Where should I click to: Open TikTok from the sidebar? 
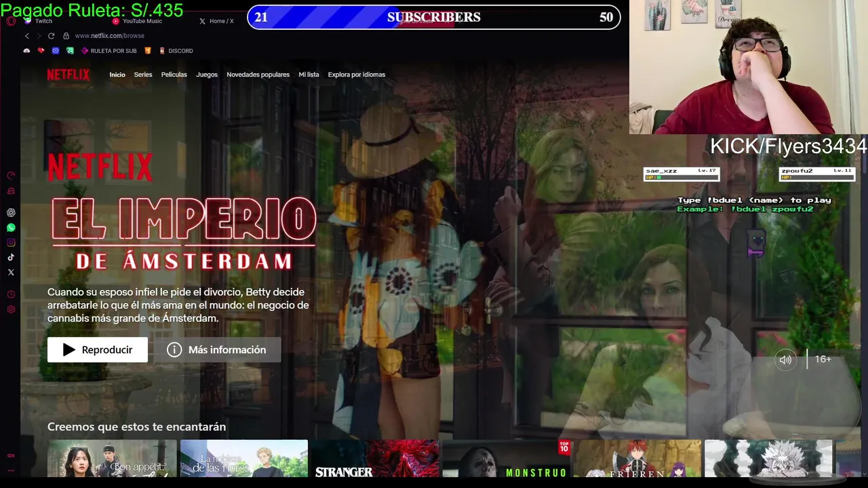coord(11,258)
